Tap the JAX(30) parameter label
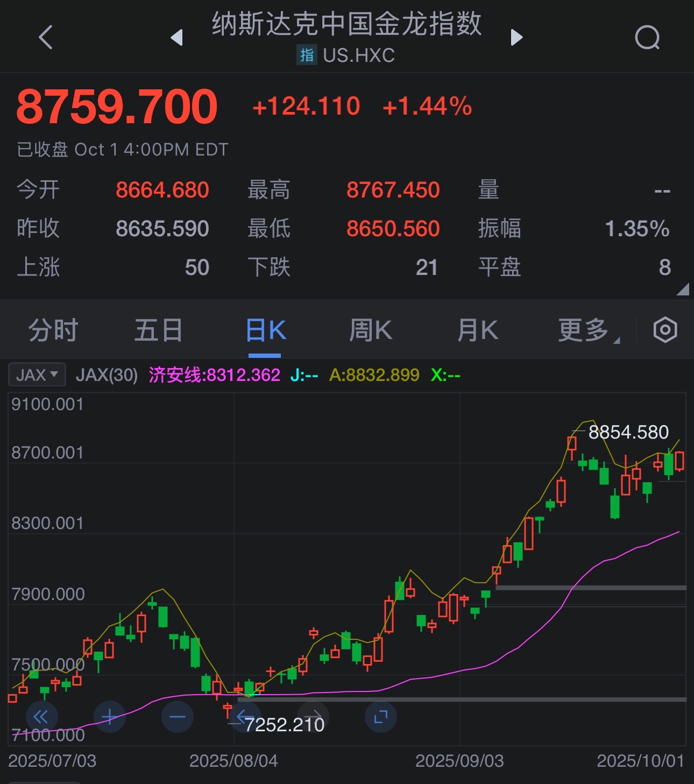 [107, 375]
